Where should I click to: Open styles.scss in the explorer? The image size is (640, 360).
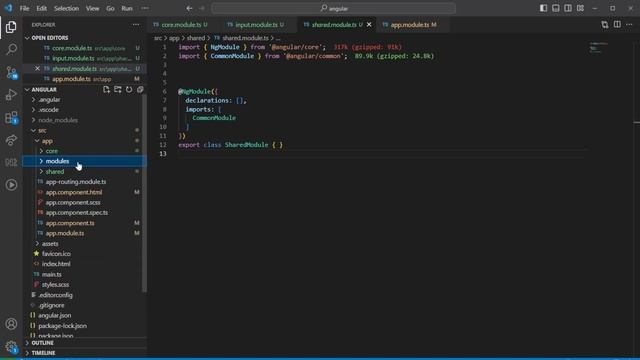point(55,284)
